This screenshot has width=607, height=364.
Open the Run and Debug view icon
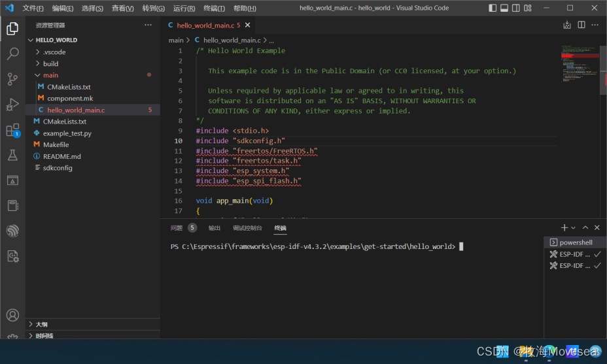(x=12, y=105)
